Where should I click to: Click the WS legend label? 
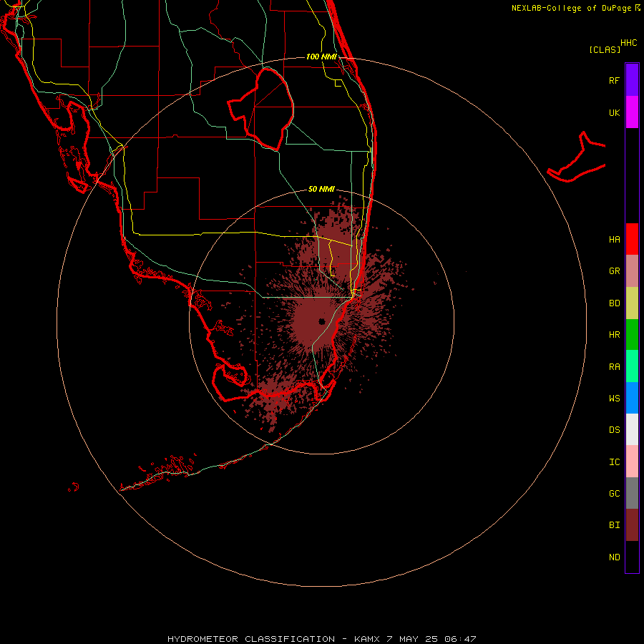[x=614, y=399]
